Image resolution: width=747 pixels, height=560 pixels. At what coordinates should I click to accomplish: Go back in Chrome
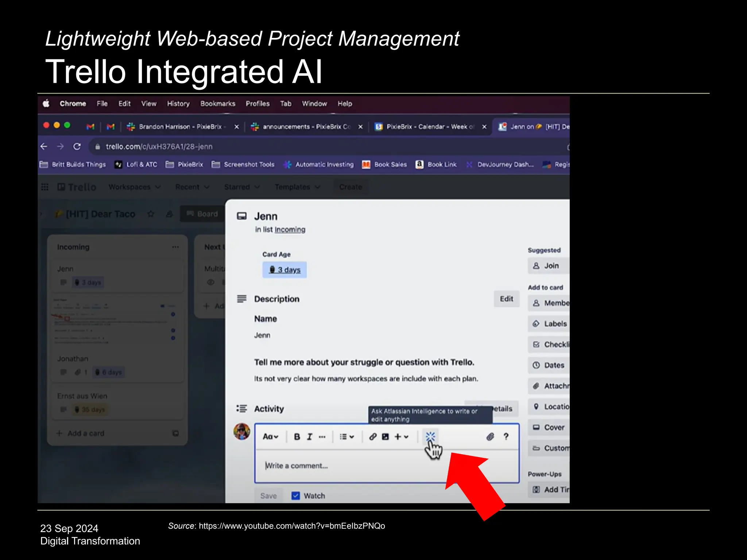[x=44, y=147]
